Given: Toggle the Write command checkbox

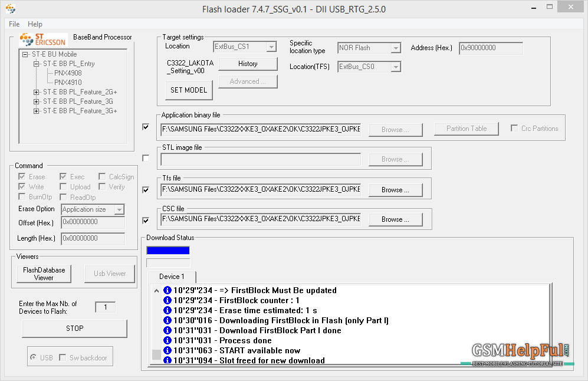Looking at the screenshot, I should (22, 186).
